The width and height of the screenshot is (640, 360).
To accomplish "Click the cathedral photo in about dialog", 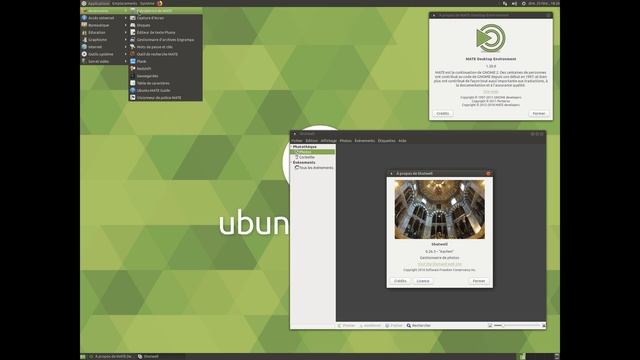I will point(440,209).
